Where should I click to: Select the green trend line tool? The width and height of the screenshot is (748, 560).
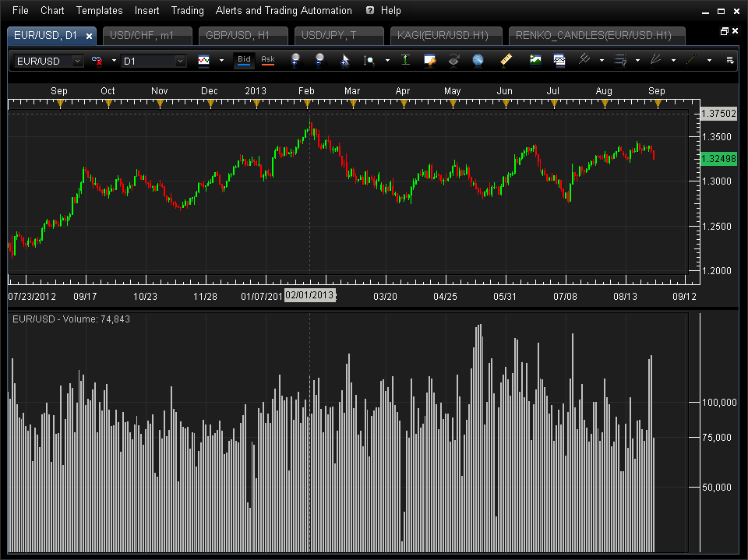click(691, 60)
